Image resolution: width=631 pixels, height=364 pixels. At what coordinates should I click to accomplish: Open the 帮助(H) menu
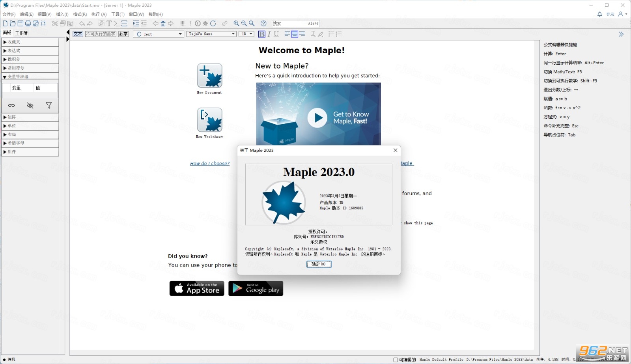[156, 14]
